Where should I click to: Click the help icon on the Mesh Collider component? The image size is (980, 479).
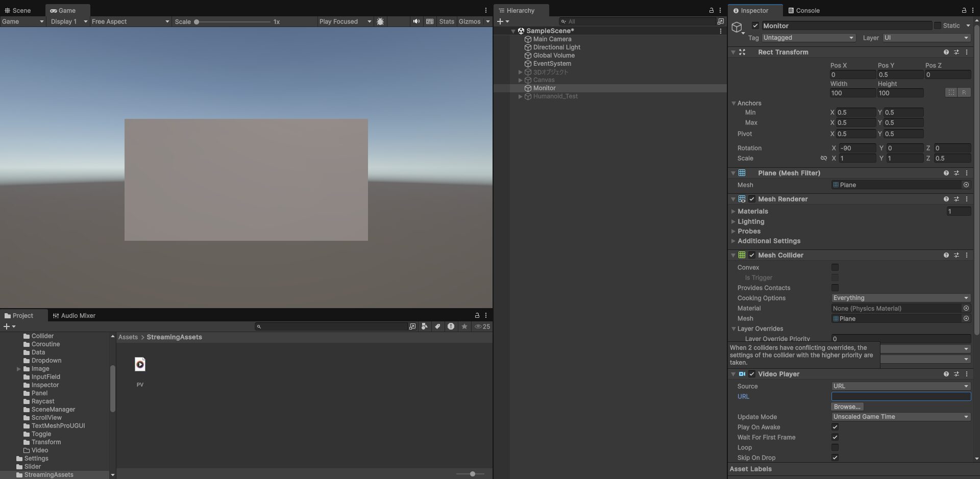(946, 255)
